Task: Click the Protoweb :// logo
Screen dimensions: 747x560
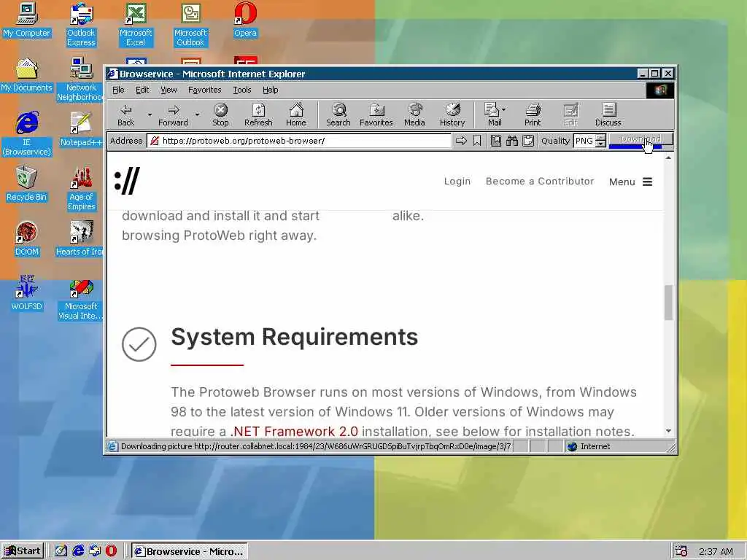Action: pyautogui.click(x=127, y=181)
